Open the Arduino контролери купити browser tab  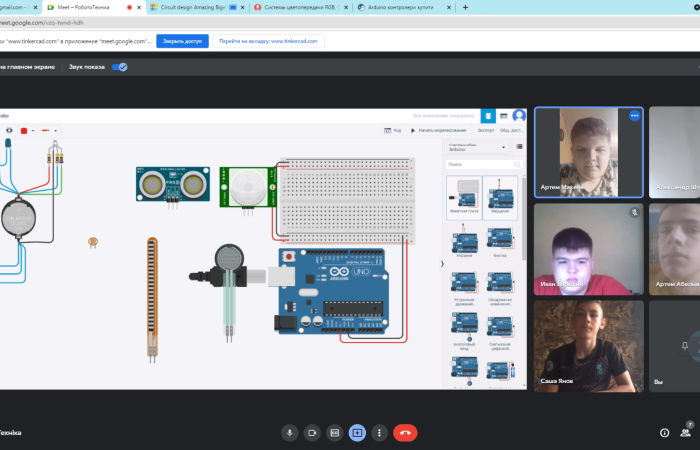(400, 7)
